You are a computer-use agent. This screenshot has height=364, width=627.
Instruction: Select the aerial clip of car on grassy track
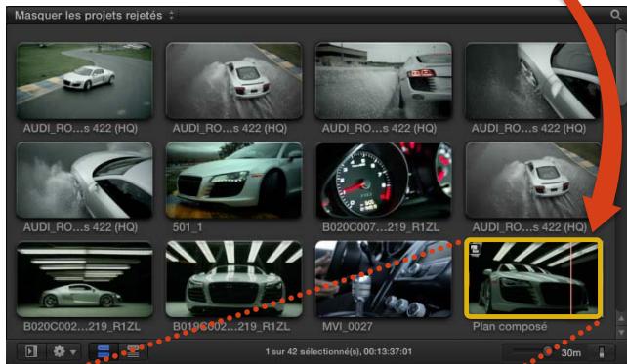click(x=84, y=81)
